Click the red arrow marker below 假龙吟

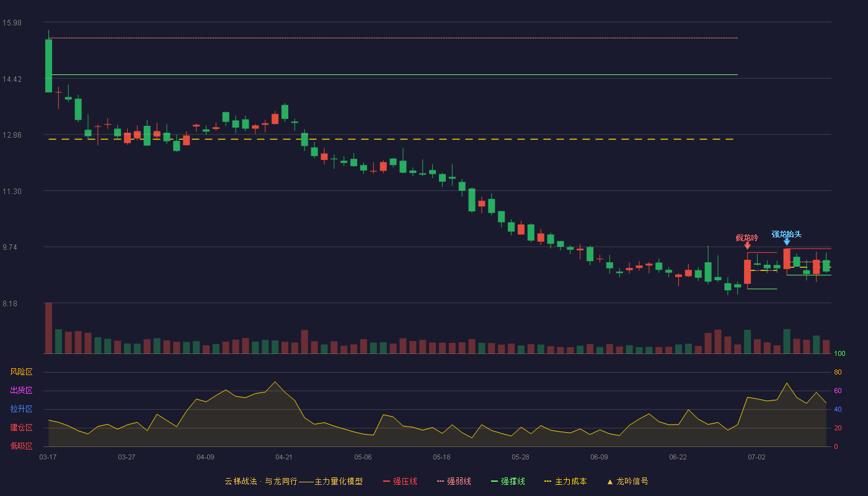[x=747, y=246]
